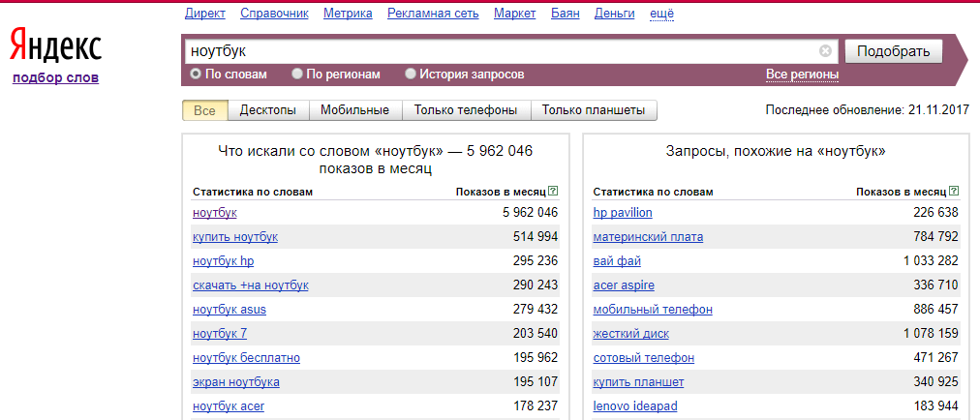Switch to the Все tab
Screen dimensions: 980x420
(x=205, y=110)
